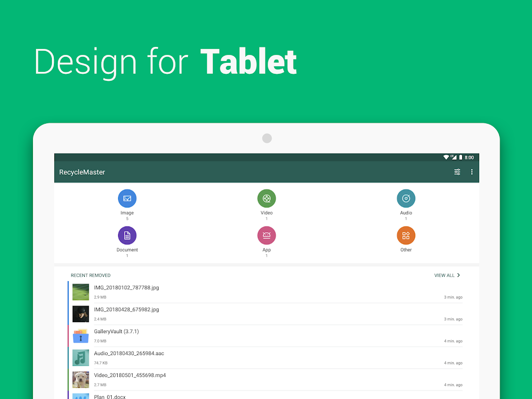This screenshot has height=399, width=532.
Task: Open thumbnail of IMG_20180102_787788.jpg
Action: tap(81, 292)
